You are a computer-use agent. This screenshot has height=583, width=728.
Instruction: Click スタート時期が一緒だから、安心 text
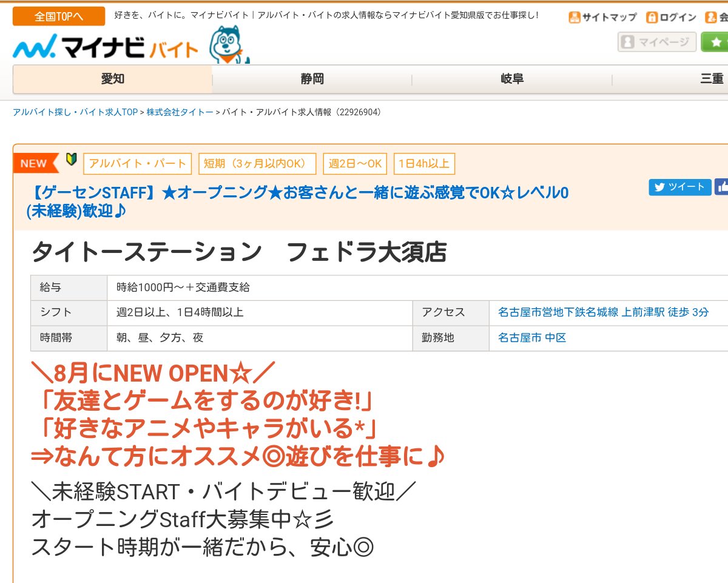[202, 548]
